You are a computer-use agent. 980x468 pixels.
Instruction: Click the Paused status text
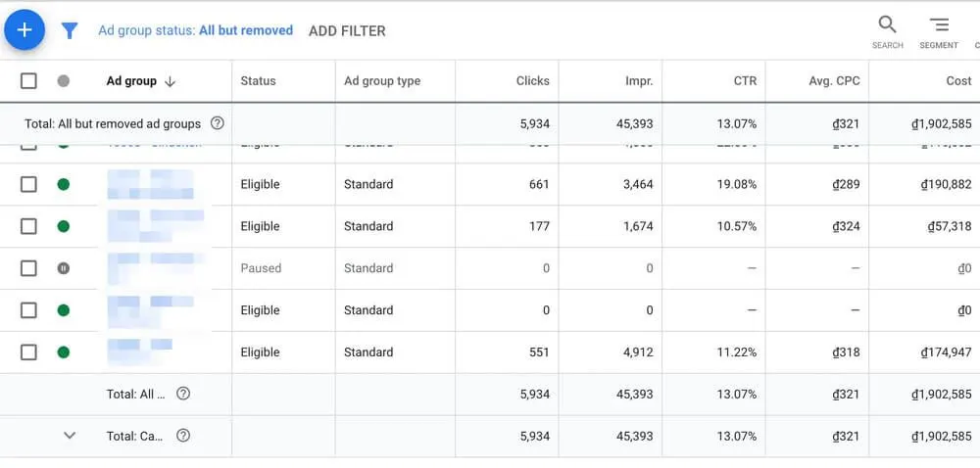pyautogui.click(x=261, y=268)
